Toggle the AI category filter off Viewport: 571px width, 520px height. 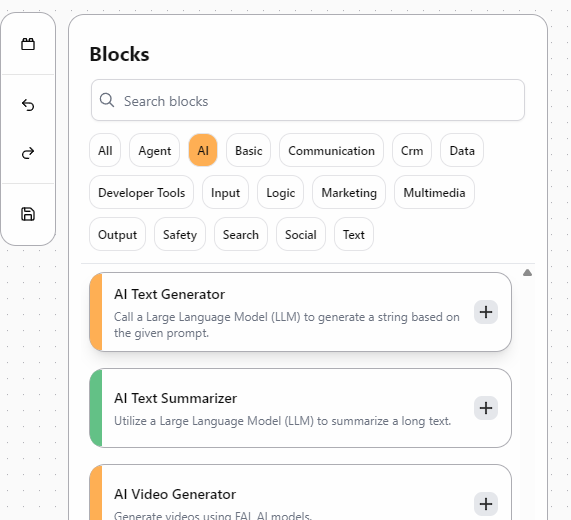click(x=203, y=150)
